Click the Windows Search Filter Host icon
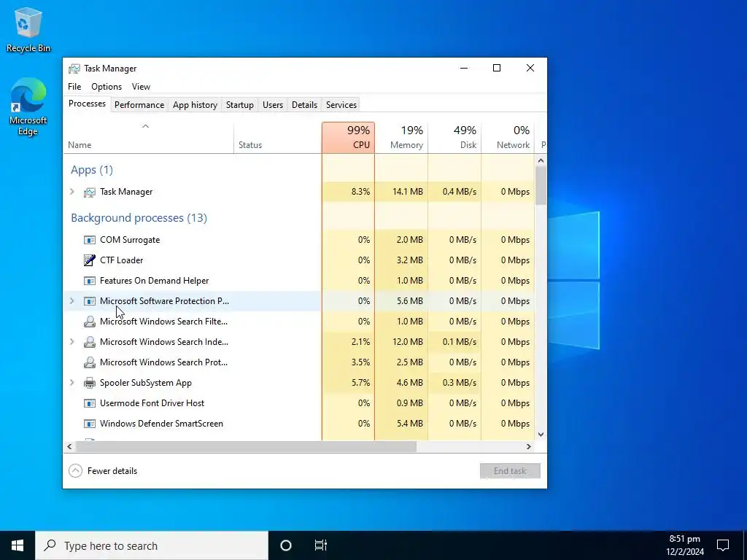The image size is (747, 560). [x=90, y=322]
